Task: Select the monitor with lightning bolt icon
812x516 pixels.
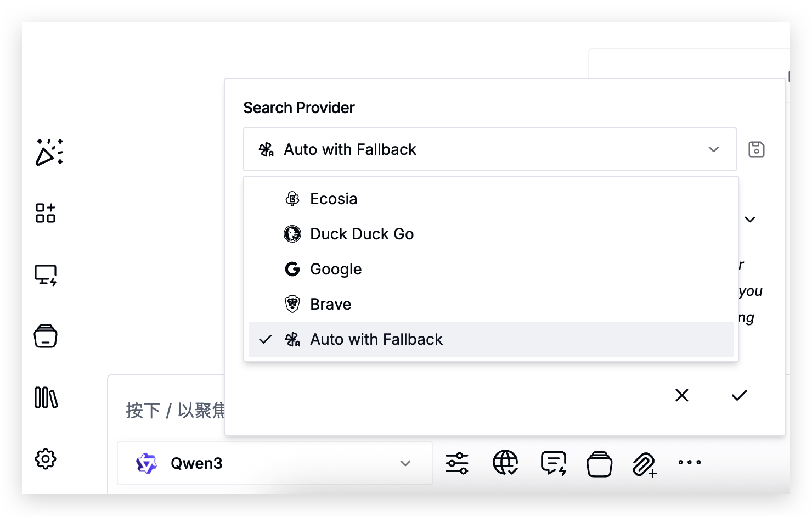Action: coord(46,275)
